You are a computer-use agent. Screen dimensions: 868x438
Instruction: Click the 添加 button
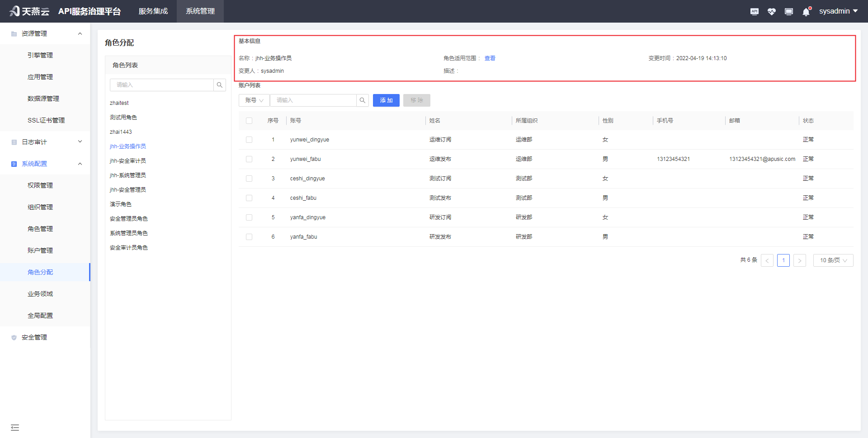coord(386,100)
